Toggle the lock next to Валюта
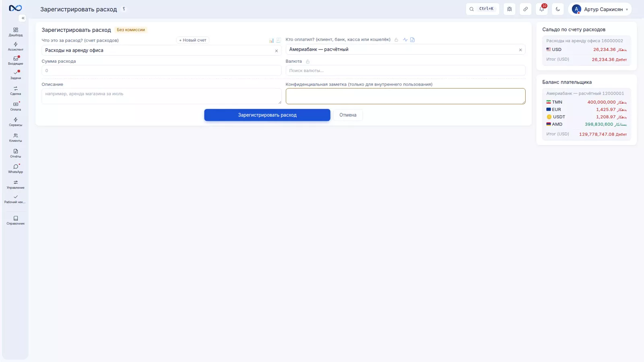The height and width of the screenshot is (362, 644). tap(308, 62)
